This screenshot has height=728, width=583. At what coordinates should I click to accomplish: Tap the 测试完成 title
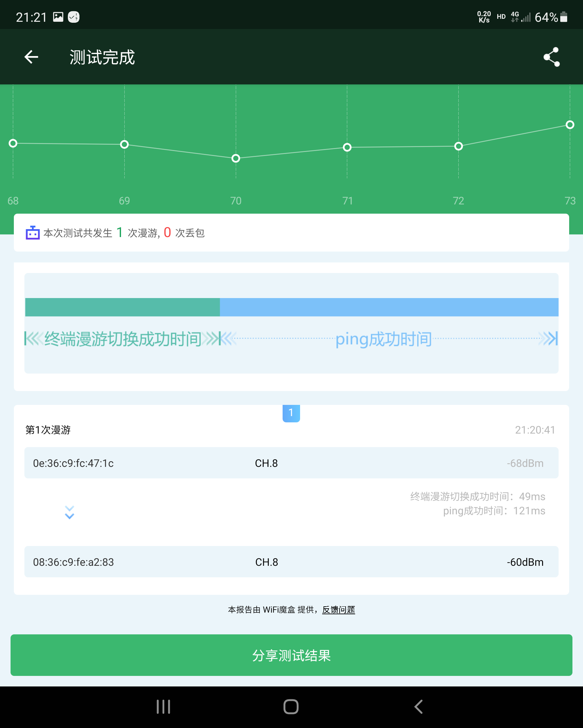click(102, 57)
